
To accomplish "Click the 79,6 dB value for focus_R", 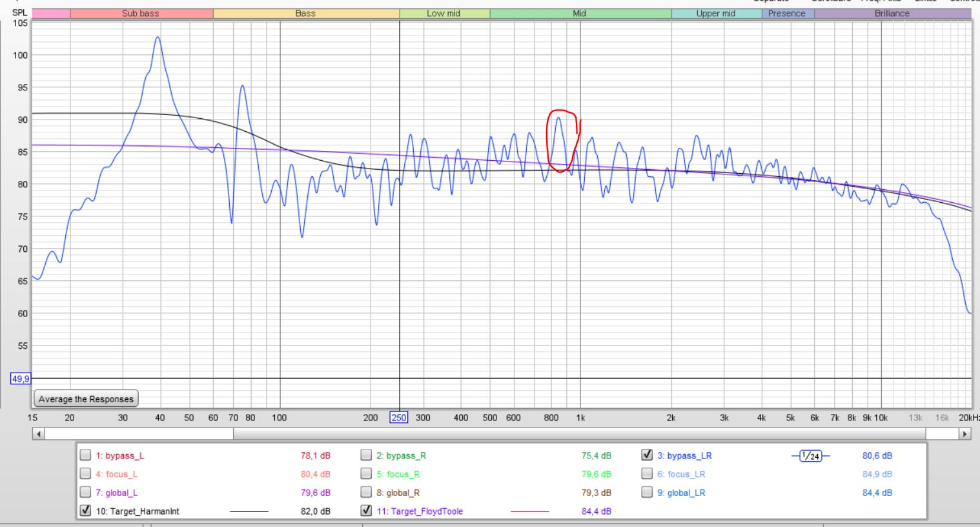I will pos(596,474).
